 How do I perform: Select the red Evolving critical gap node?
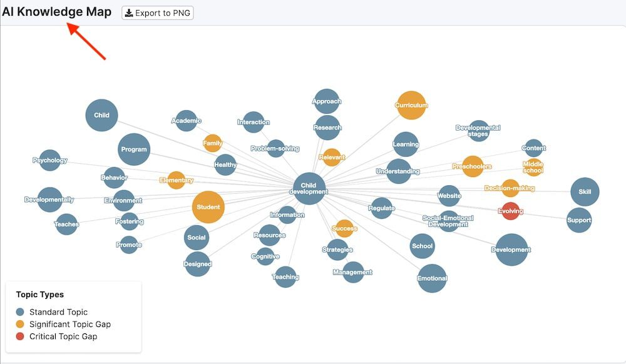(511, 211)
